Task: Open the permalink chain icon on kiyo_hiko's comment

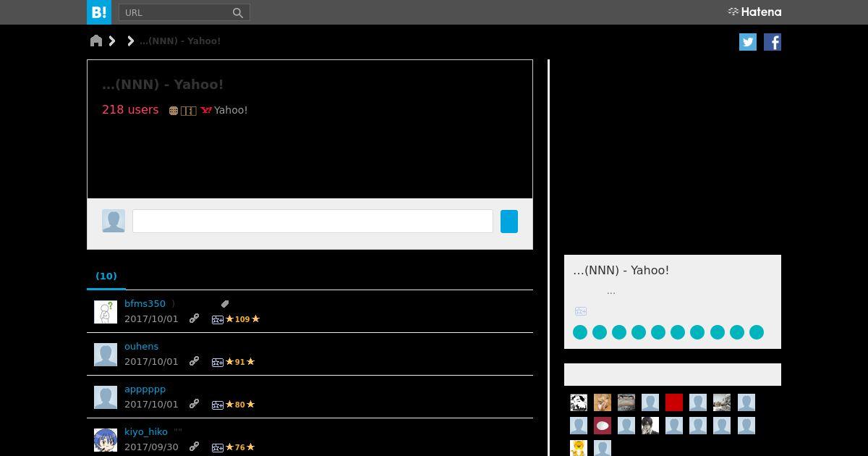Action: click(x=194, y=447)
